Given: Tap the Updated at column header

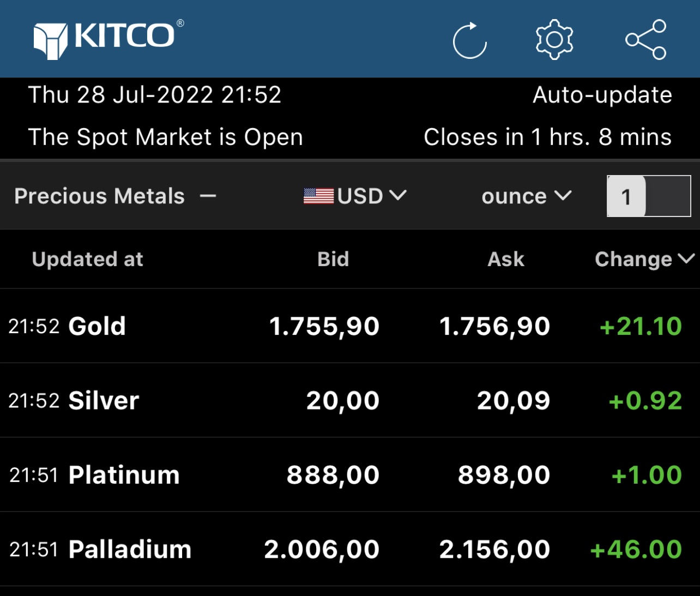Looking at the screenshot, I should (87, 259).
